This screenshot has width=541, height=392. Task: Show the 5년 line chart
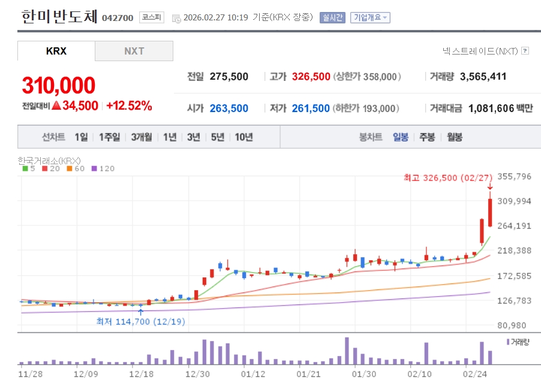pyautogui.click(x=217, y=137)
